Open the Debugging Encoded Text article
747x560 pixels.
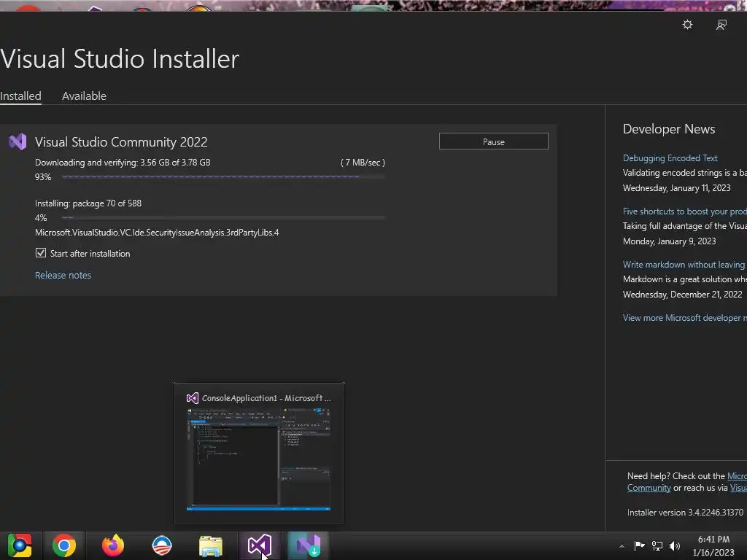coord(670,158)
